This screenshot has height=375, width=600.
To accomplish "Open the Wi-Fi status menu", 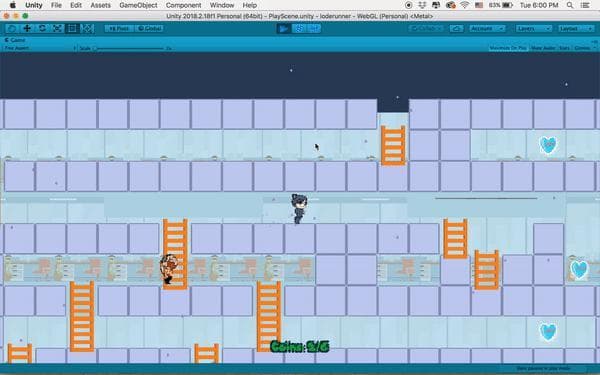I will (465, 5).
